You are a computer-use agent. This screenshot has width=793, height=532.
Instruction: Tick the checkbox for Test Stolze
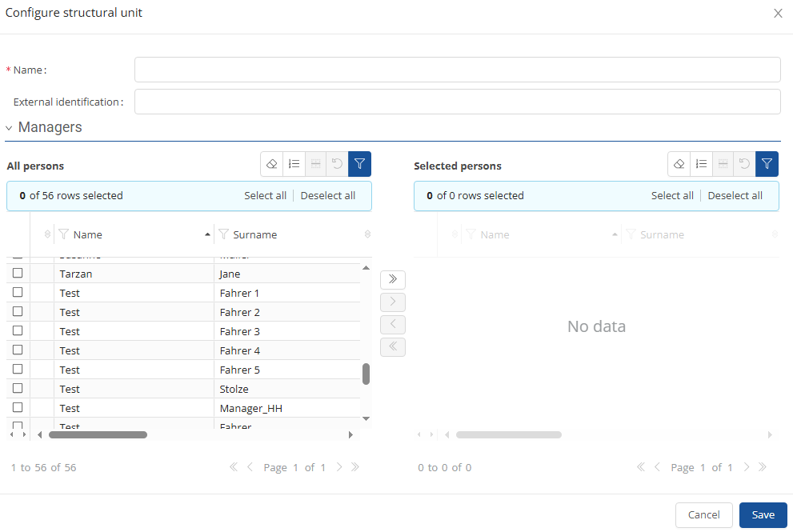(18, 389)
